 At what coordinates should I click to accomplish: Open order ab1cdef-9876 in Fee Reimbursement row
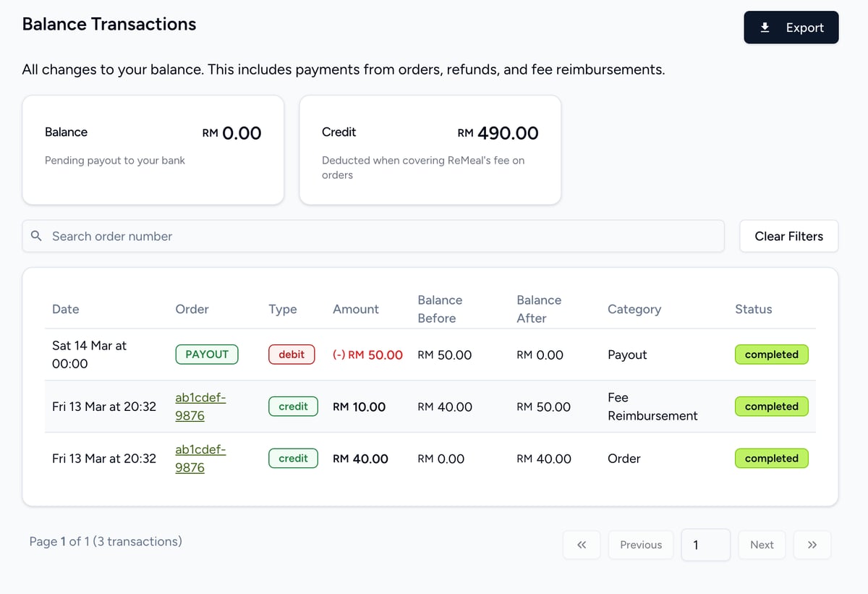click(x=200, y=407)
